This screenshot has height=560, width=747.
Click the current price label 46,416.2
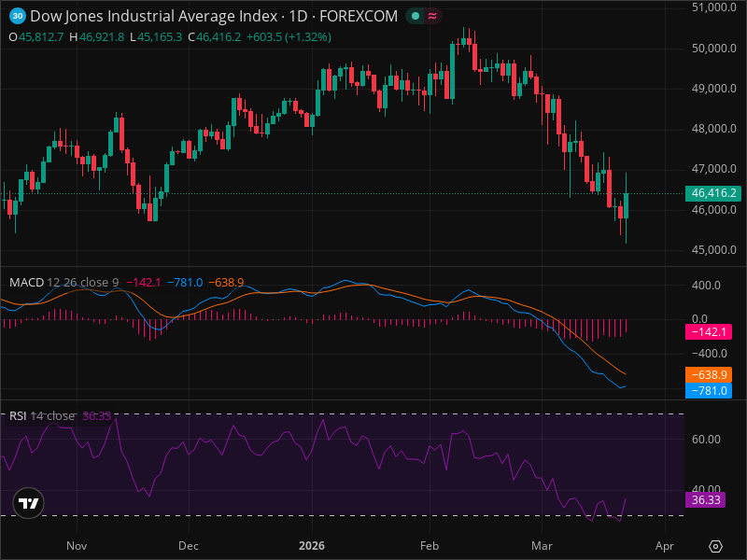click(x=713, y=193)
